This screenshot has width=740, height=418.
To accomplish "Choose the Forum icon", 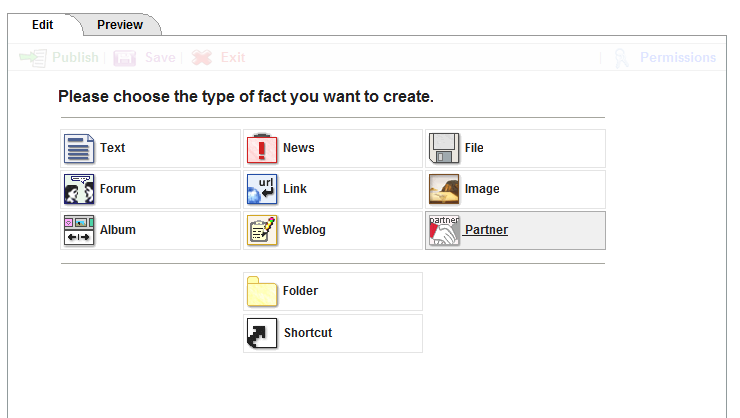I will (78, 189).
